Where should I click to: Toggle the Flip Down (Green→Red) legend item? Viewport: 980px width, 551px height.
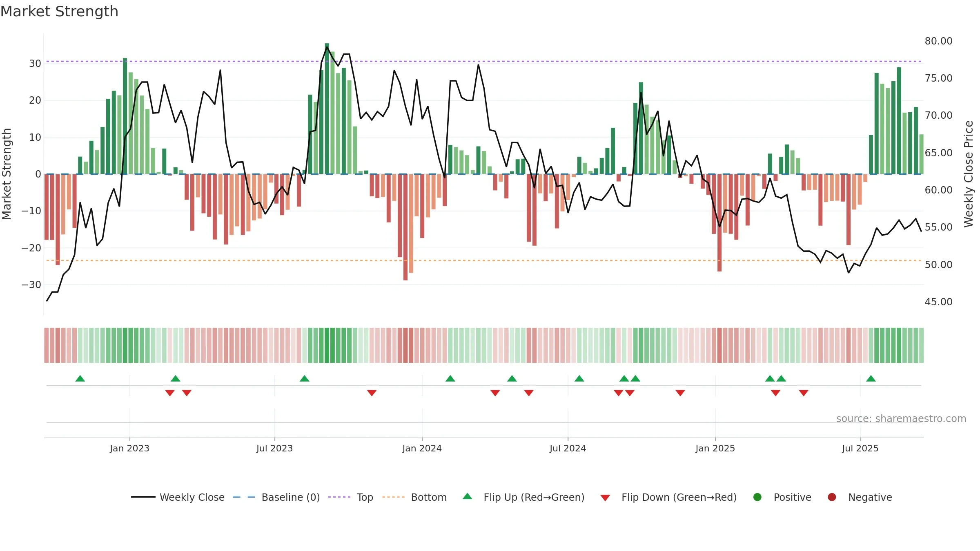668,497
